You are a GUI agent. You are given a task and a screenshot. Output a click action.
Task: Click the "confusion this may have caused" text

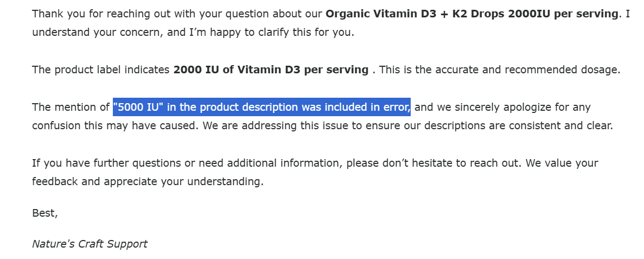click(x=109, y=125)
